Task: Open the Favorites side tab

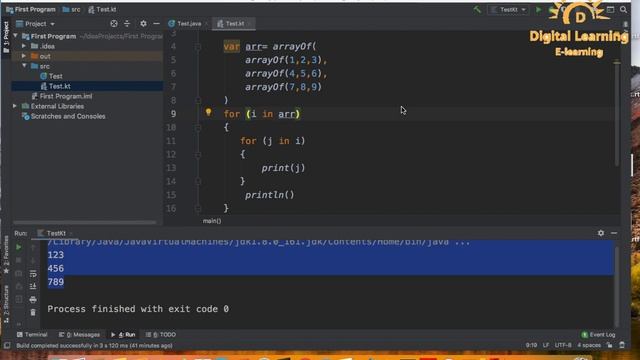Action: coord(6,254)
